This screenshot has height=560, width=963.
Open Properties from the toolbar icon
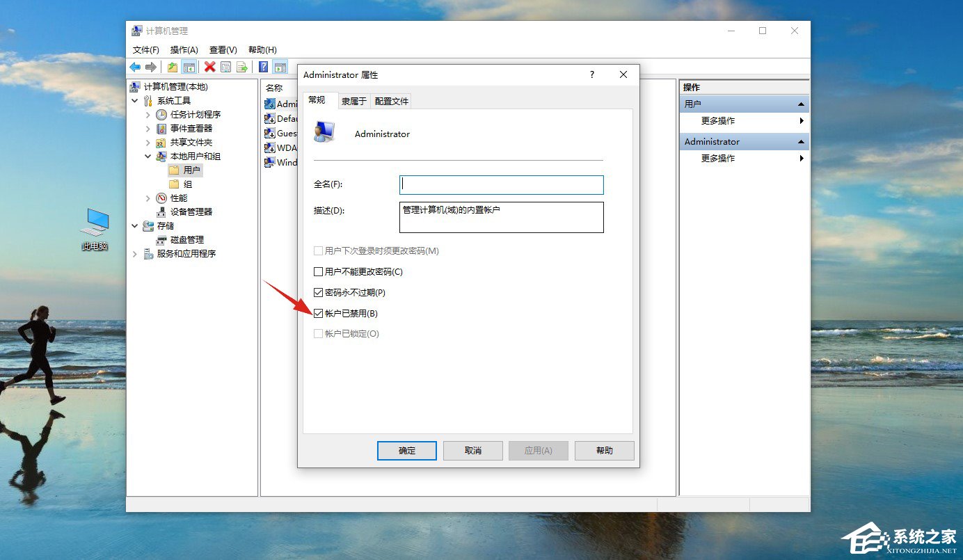point(225,67)
